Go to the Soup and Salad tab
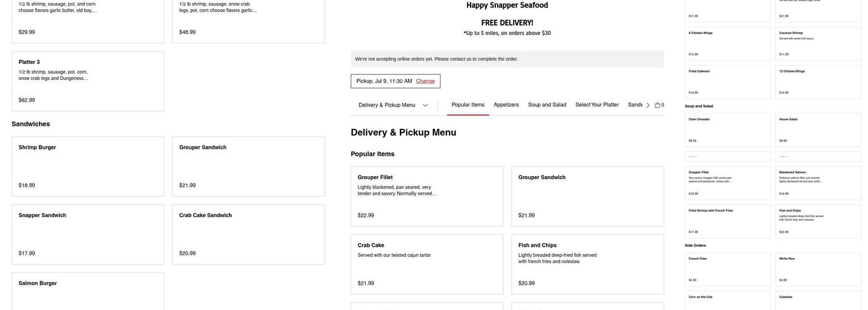The height and width of the screenshot is (310, 868). pyautogui.click(x=547, y=105)
